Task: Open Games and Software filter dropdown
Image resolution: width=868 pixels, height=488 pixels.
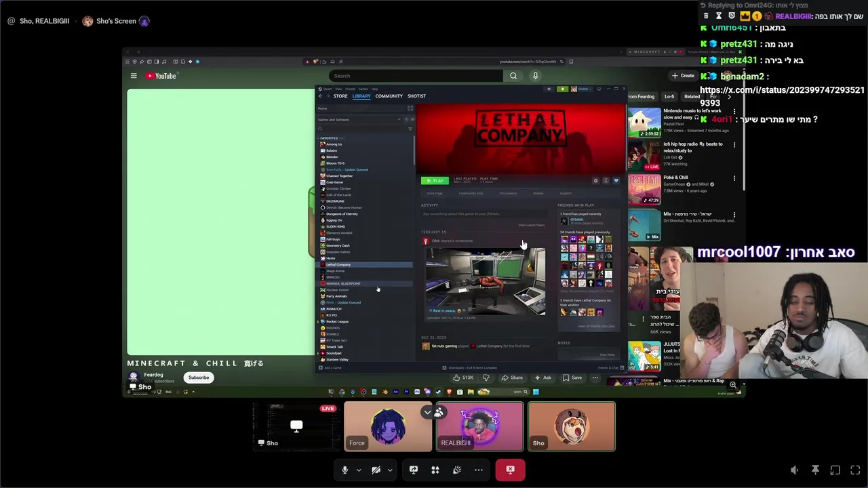Action: coord(359,119)
